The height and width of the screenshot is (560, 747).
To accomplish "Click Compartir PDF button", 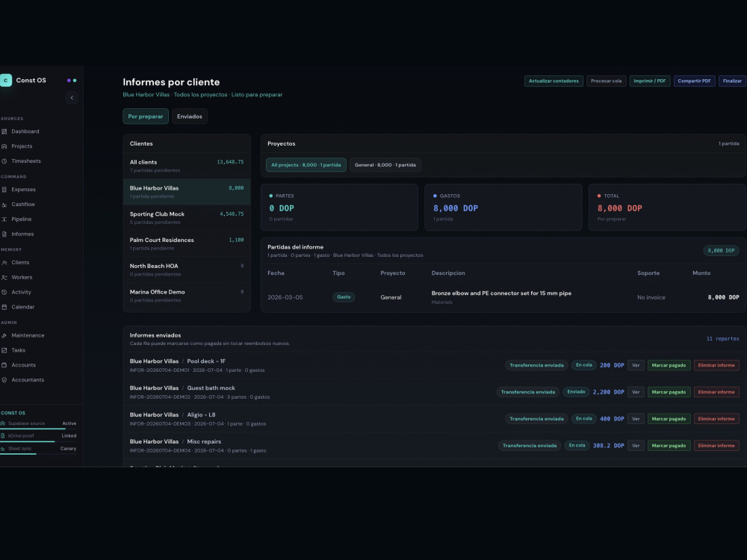I will tap(694, 81).
